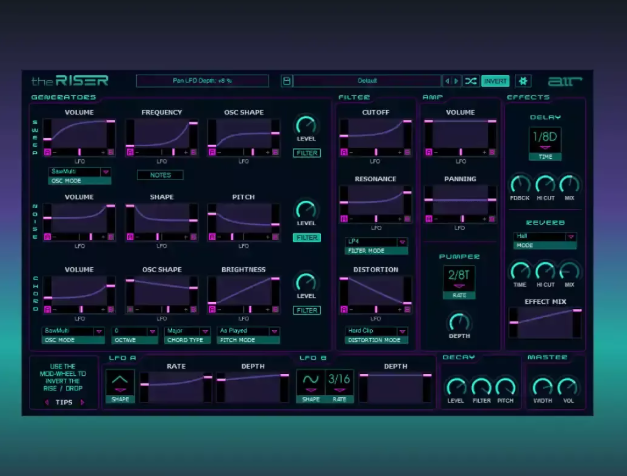Viewport: 627px width, 476px height.
Task: Click the Sweep Volume LFO depth slider
Action: click(x=79, y=152)
